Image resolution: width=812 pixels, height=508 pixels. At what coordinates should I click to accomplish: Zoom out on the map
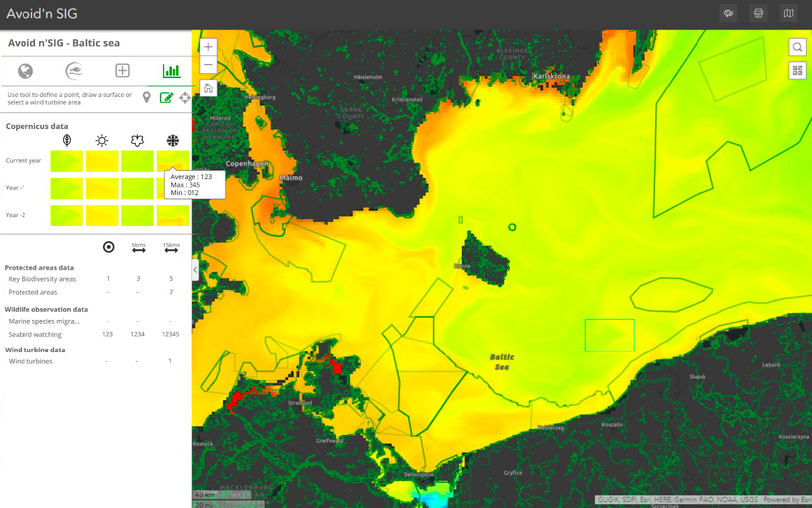pos(208,65)
